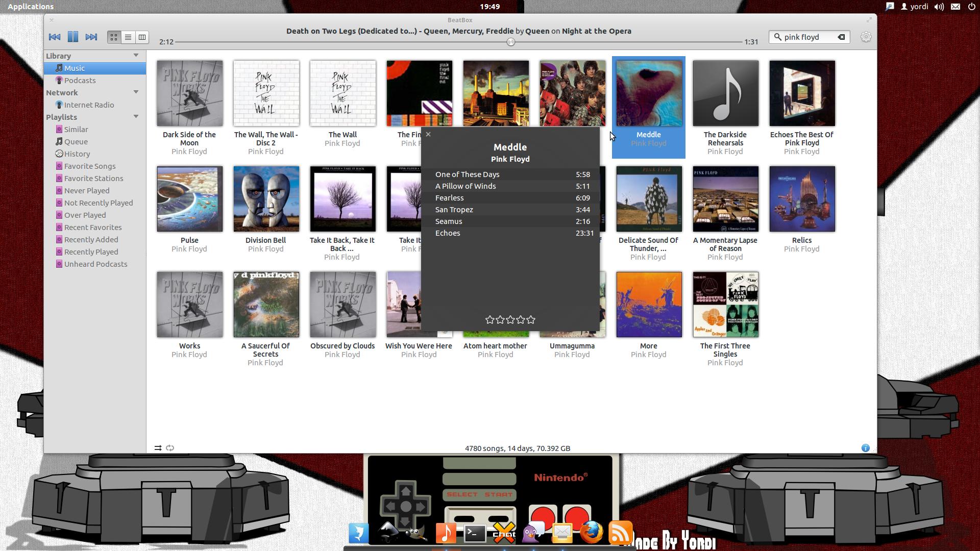Open the Never Played playlist
Viewport: 980px width, 551px height.
pyautogui.click(x=95, y=190)
